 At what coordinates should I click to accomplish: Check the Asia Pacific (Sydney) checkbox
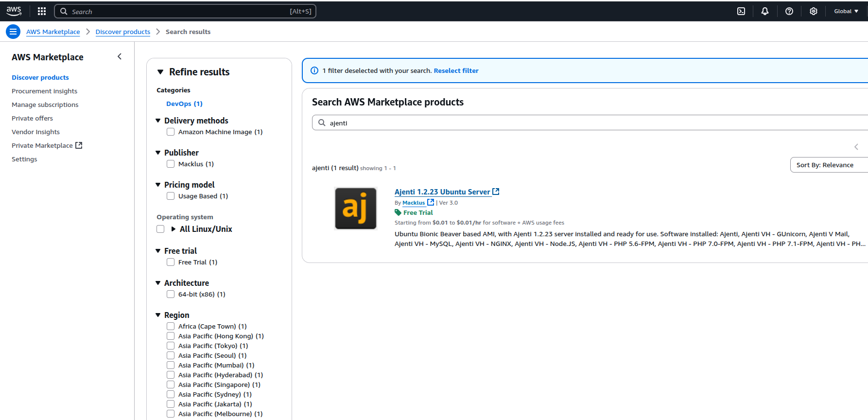[171, 394]
